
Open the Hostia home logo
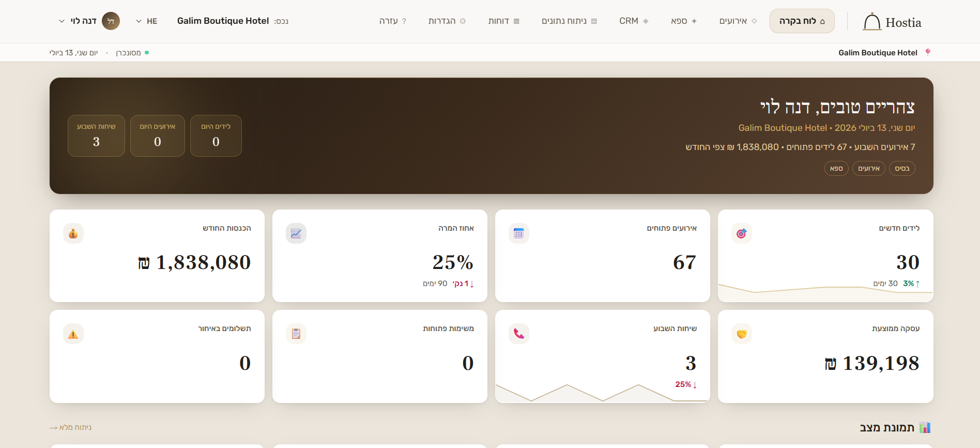892,22
